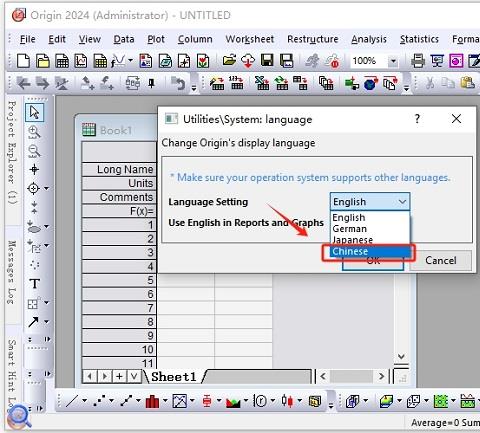Image resolution: width=480 pixels, height=433 pixels.
Task: Select the Zoom Out tool
Action: 34,151
